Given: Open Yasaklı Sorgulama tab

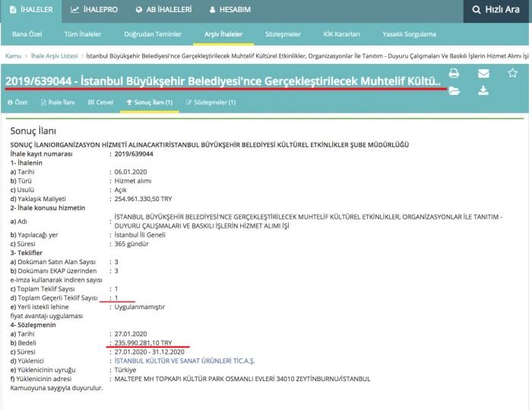Looking at the screenshot, I should pos(410,34).
